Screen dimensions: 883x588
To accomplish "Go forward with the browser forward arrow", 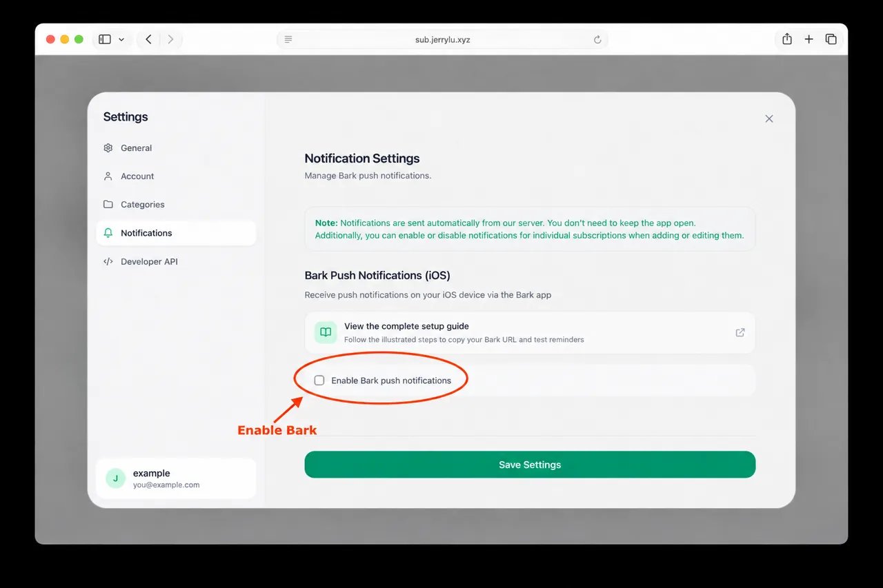I will 170,39.
